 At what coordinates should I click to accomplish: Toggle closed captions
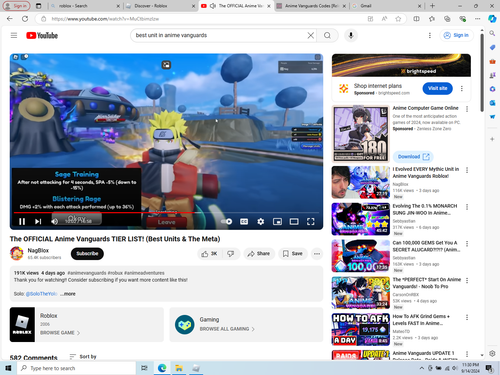[x=244, y=221]
